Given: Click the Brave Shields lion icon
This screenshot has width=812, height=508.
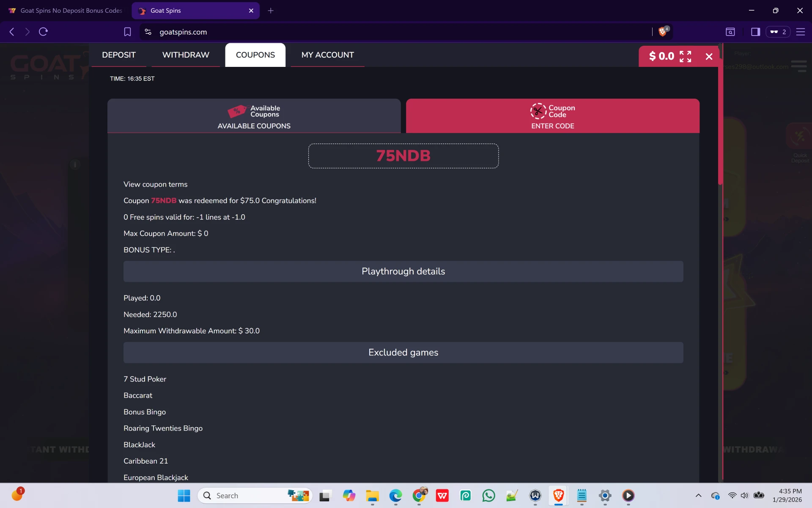Looking at the screenshot, I should (663, 32).
